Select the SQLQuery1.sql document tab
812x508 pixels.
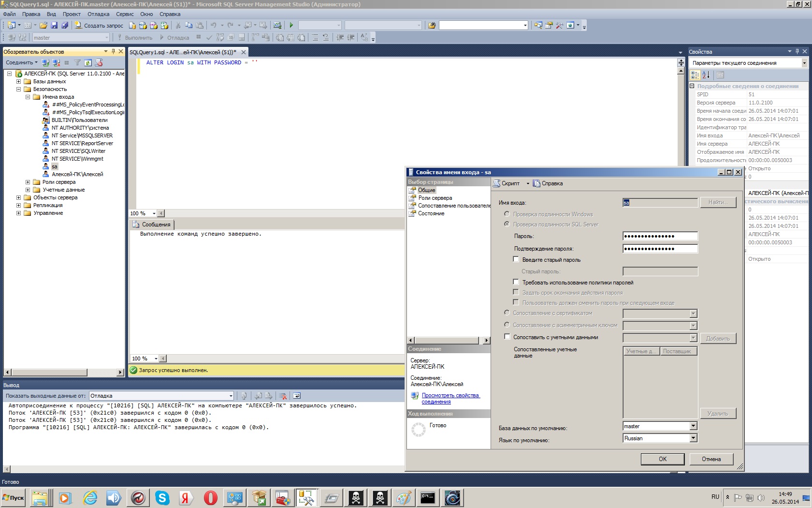point(183,52)
